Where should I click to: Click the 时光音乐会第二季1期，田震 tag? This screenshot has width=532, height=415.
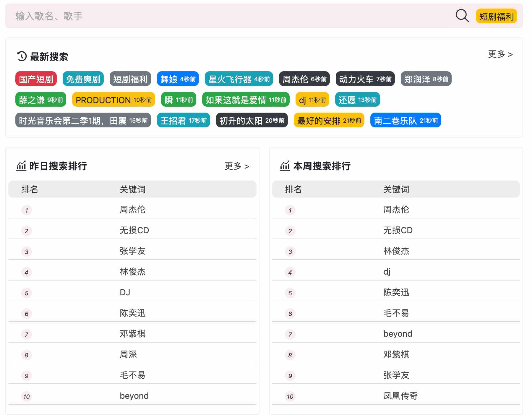[83, 120]
